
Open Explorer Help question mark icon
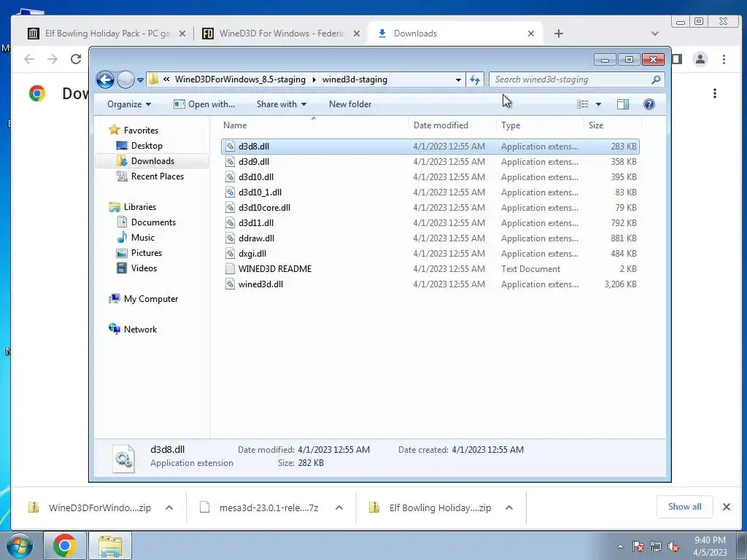[649, 104]
